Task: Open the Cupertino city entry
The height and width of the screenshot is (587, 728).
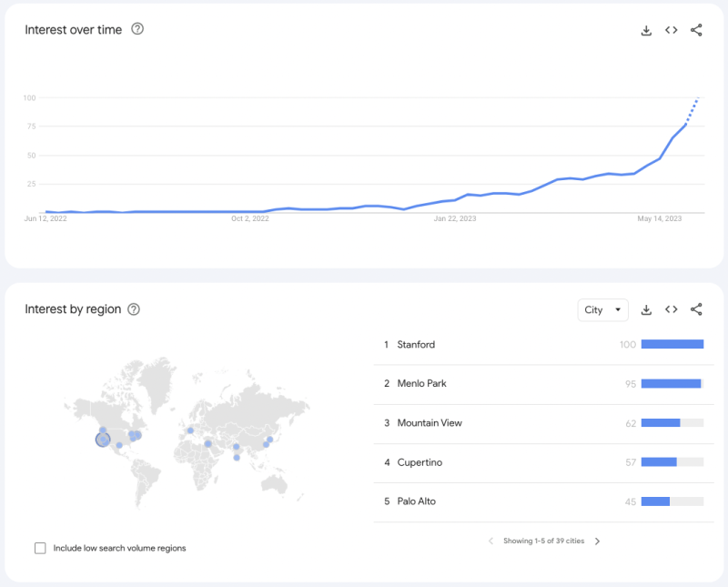Action: point(420,462)
